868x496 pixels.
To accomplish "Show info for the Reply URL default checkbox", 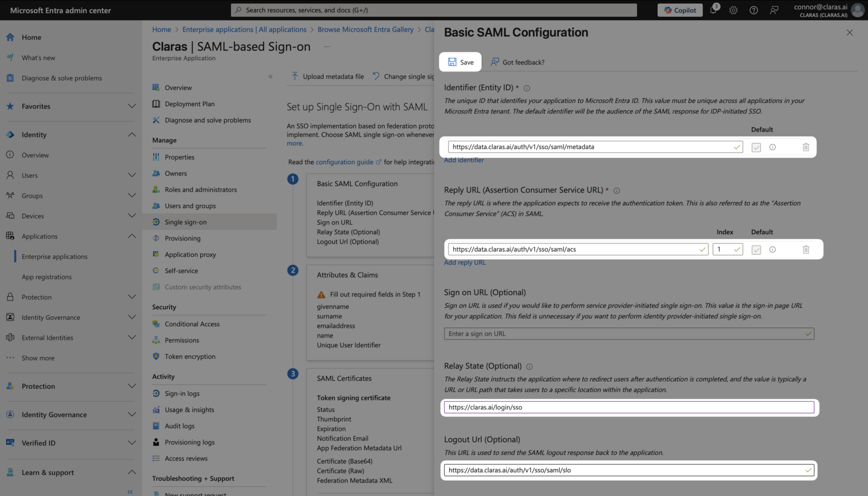I will tap(773, 249).
